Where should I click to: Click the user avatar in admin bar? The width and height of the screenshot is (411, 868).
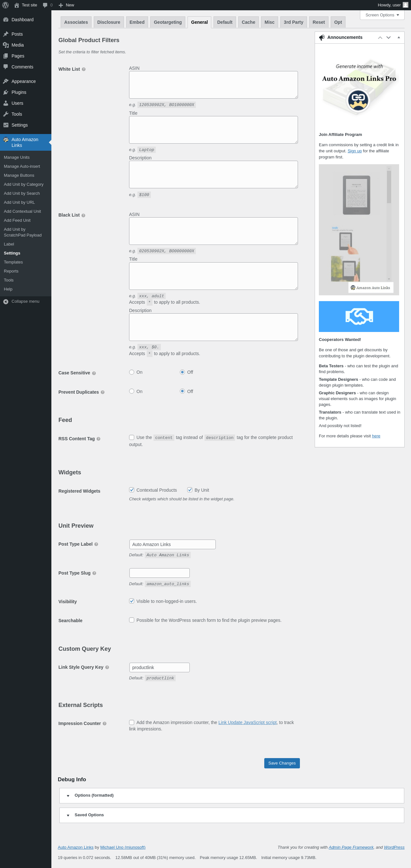[405, 5]
